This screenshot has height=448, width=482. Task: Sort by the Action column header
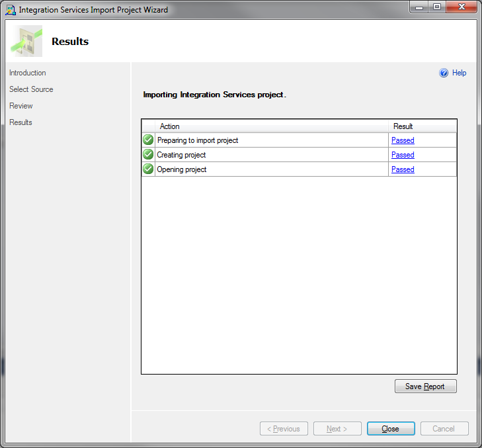coord(272,126)
